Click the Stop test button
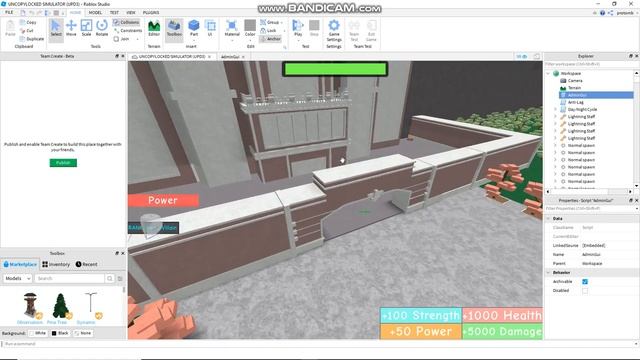This screenshot has height=360, width=640. pos(314,28)
